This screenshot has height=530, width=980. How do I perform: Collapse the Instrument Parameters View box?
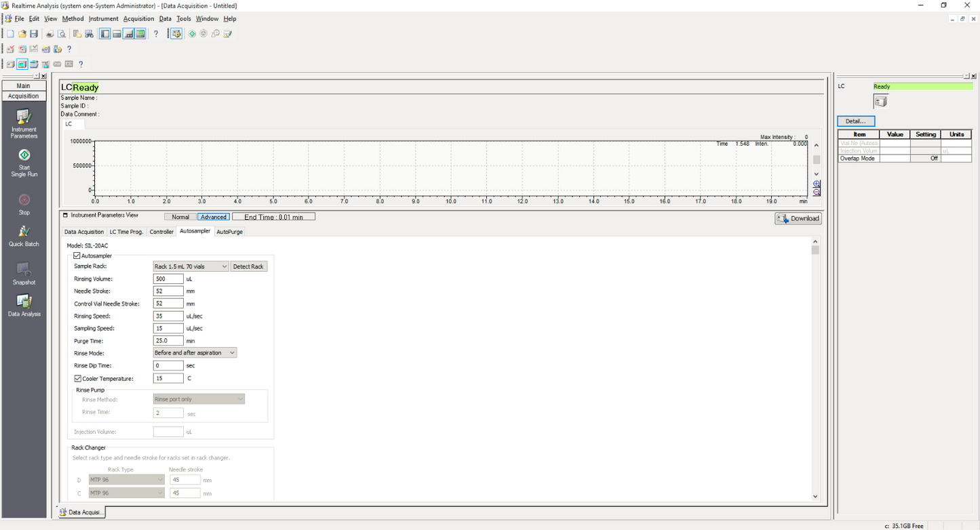click(66, 215)
